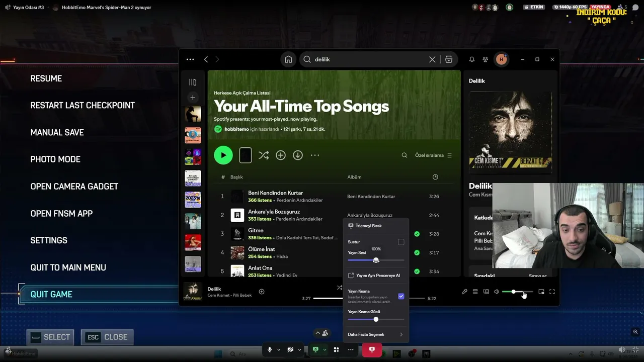The image size is (644, 362).
Task: Select RESTART LAST CHECKPOINT
Action: coord(83,106)
